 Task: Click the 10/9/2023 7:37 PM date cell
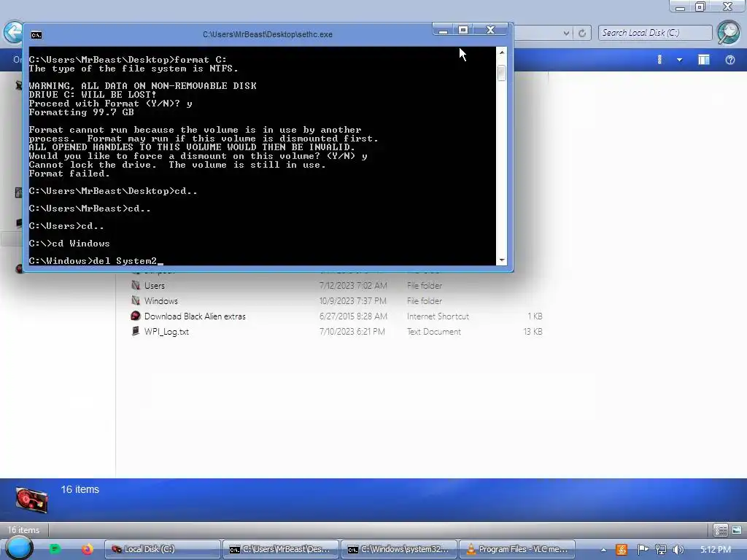point(352,301)
